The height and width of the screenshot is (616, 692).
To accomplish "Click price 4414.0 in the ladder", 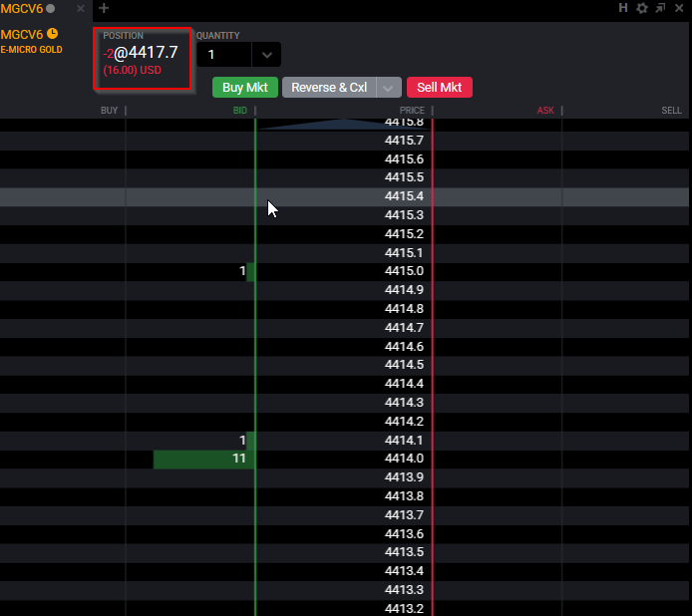I will click(404, 459).
